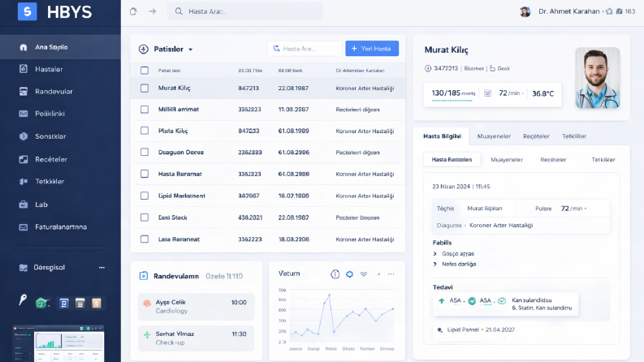Click the pin icon at sidebar bottom
The width and height of the screenshot is (644, 362).
tap(23, 300)
